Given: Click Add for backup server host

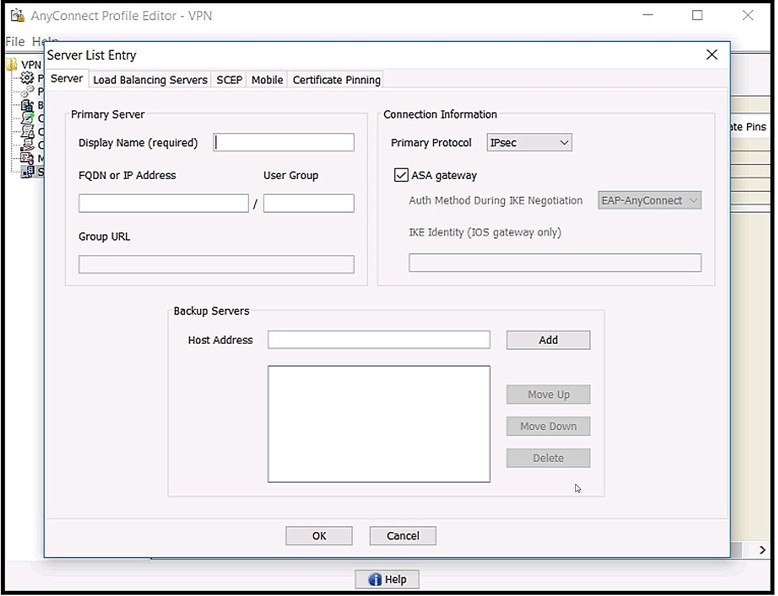Looking at the screenshot, I should coord(548,340).
